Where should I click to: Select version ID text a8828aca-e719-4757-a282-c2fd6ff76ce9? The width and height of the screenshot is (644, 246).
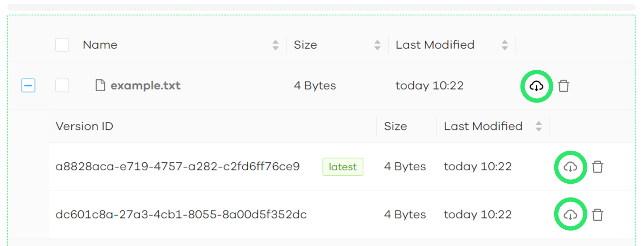coord(177,166)
